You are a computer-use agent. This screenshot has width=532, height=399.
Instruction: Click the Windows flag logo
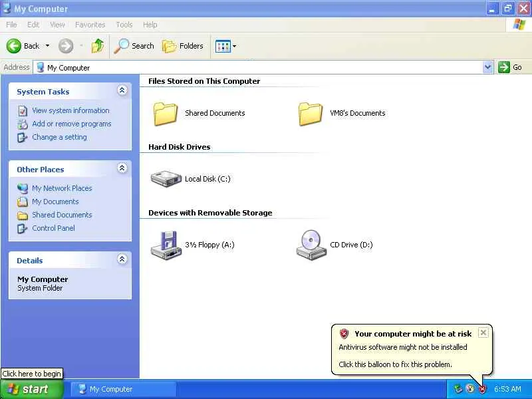coord(519,25)
